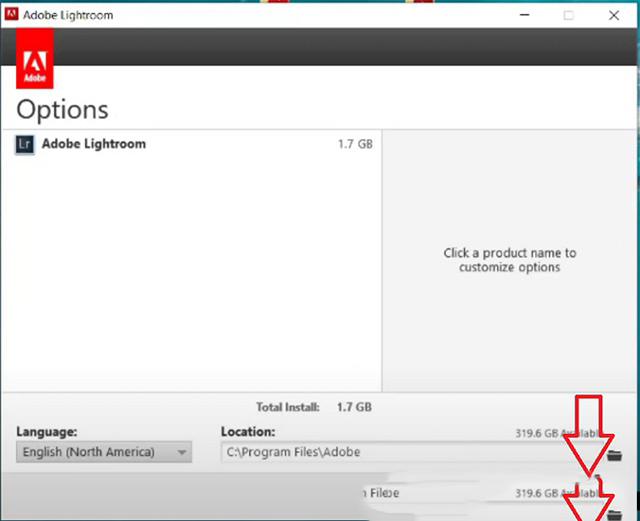Click the Lr Lightroom product icon
Screen dimensions: 640x521
[x=24, y=145]
